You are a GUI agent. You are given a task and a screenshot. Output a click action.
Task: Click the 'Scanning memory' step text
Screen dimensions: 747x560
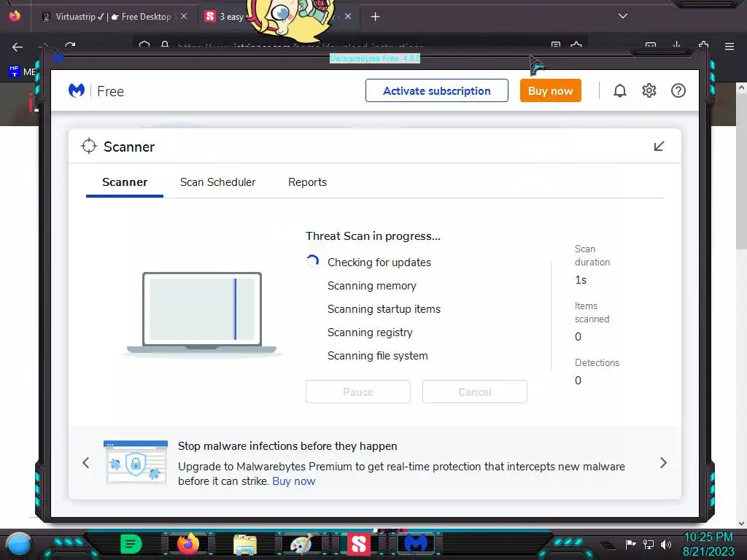[x=372, y=286]
